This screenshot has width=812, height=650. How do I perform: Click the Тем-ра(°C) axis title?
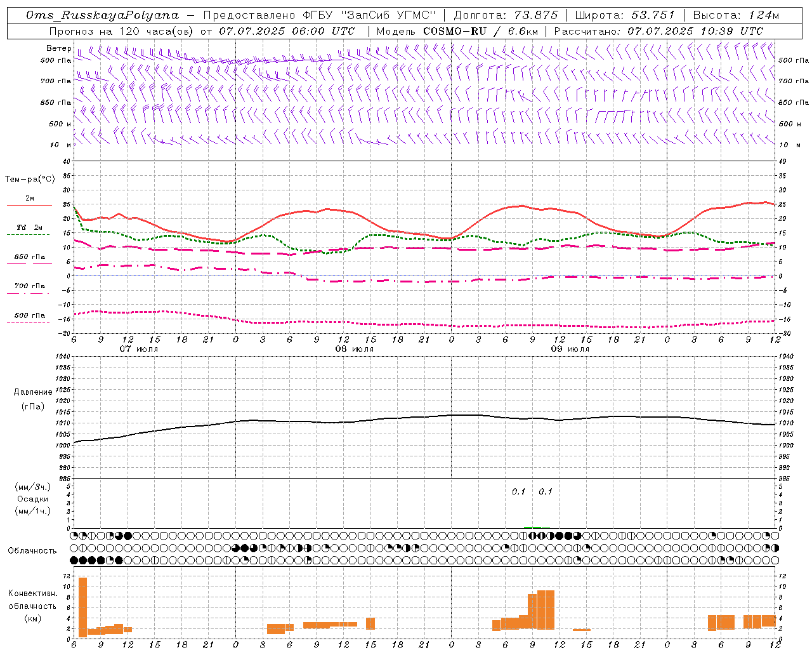(30, 180)
